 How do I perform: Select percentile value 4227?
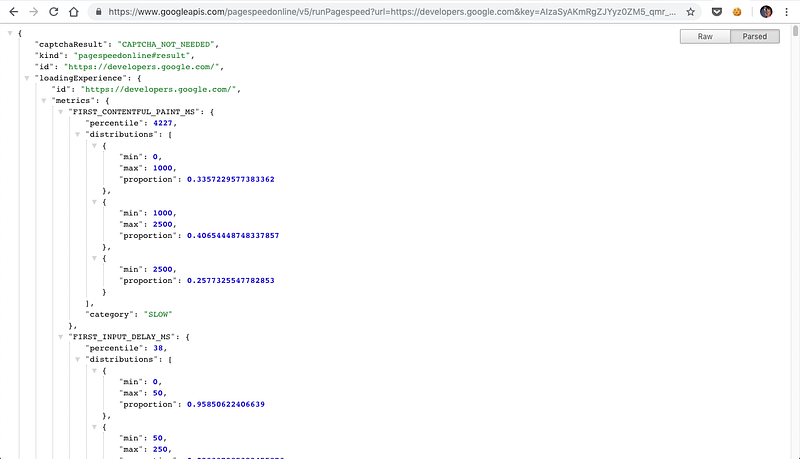[163, 123]
